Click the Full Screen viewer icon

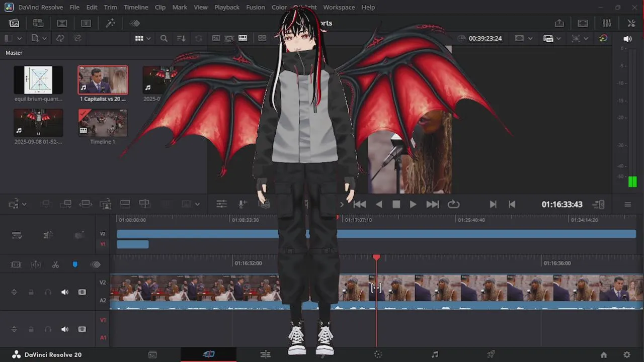point(583,23)
